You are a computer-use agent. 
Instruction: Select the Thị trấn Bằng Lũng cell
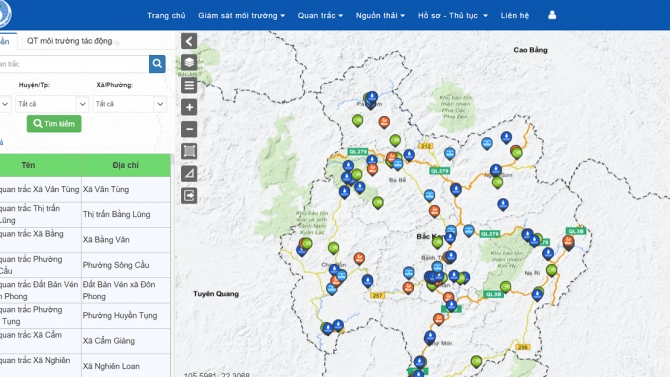click(126, 215)
